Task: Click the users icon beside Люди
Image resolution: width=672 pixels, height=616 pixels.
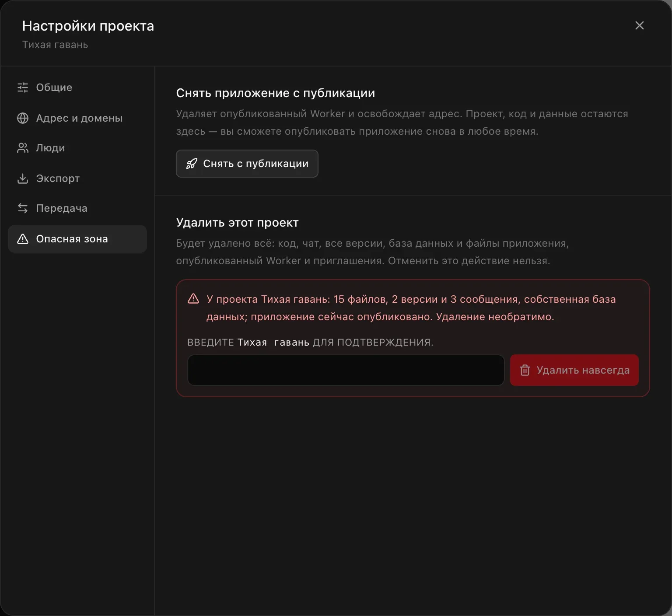Action: [x=23, y=148]
